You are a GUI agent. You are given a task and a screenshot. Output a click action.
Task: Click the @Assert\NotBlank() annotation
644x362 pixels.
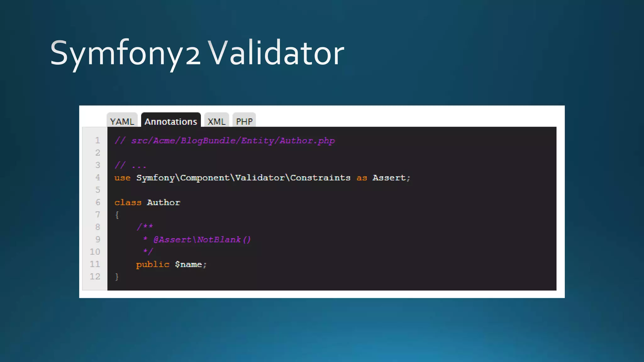(202, 240)
